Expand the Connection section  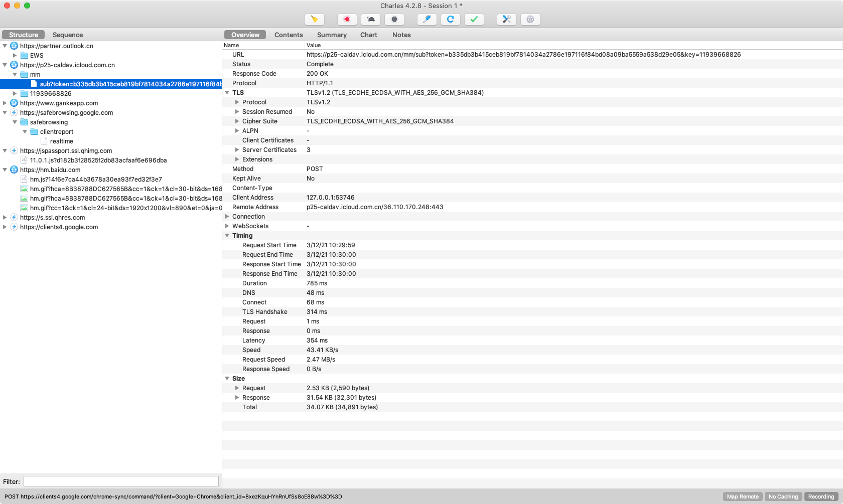pos(227,217)
